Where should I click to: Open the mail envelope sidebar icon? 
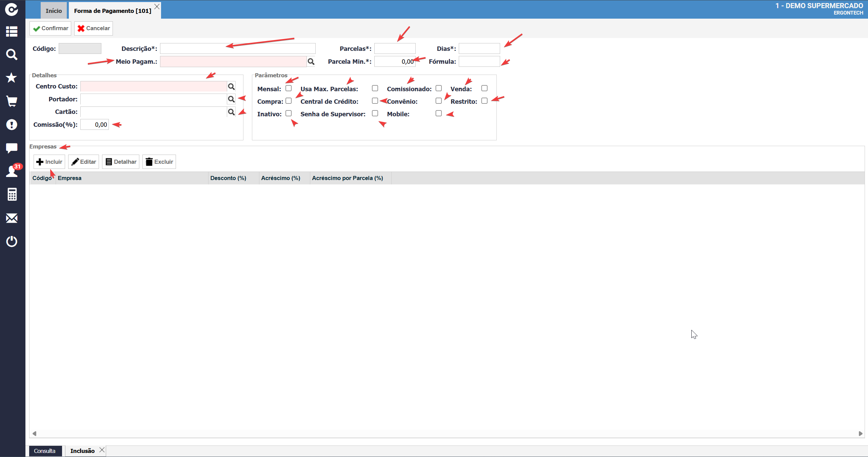[12, 218]
